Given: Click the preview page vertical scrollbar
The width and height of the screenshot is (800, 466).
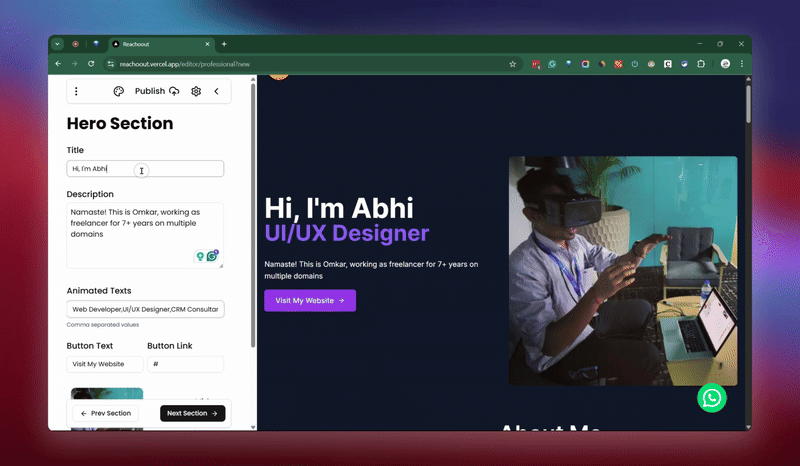Looking at the screenshot, I should (748, 104).
